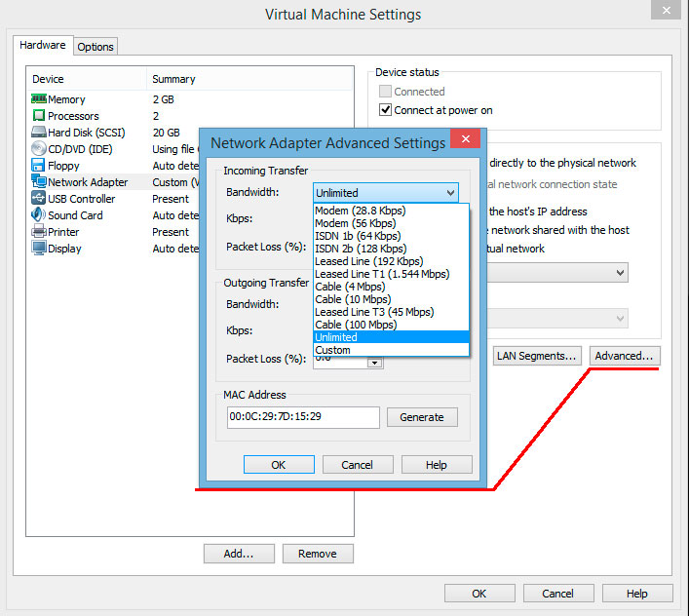The height and width of the screenshot is (616, 689).
Task: Select the Printer device icon
Action: tap(39, 231)
